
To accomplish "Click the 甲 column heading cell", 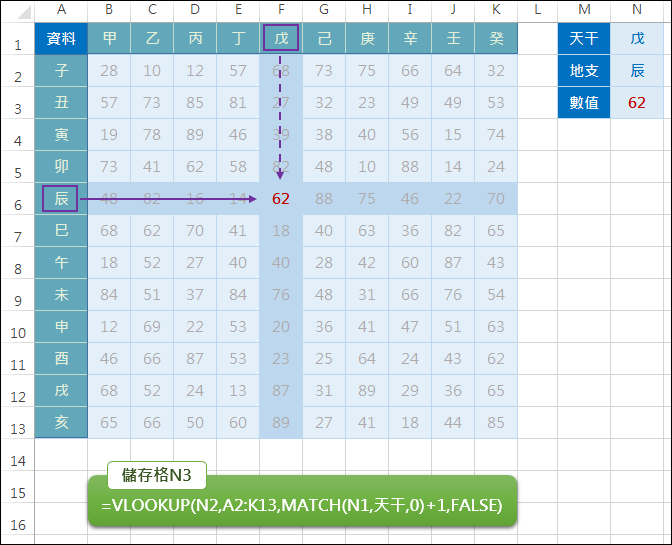I will tap(109, 39).
